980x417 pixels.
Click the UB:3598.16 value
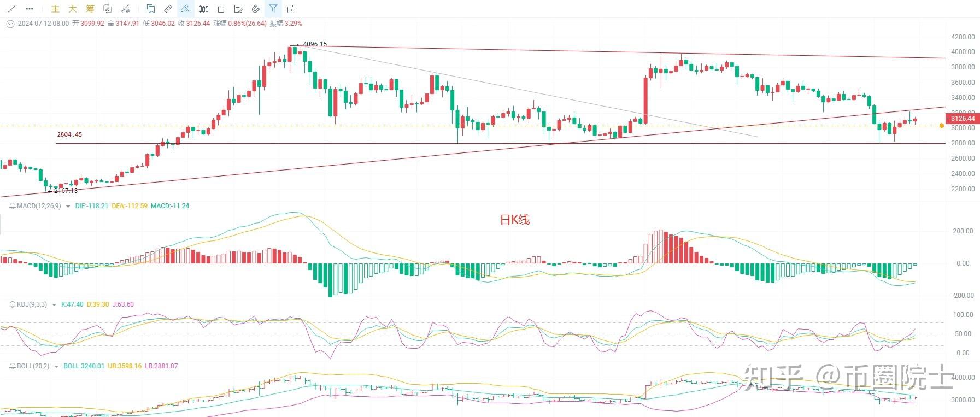pos(125,366)
